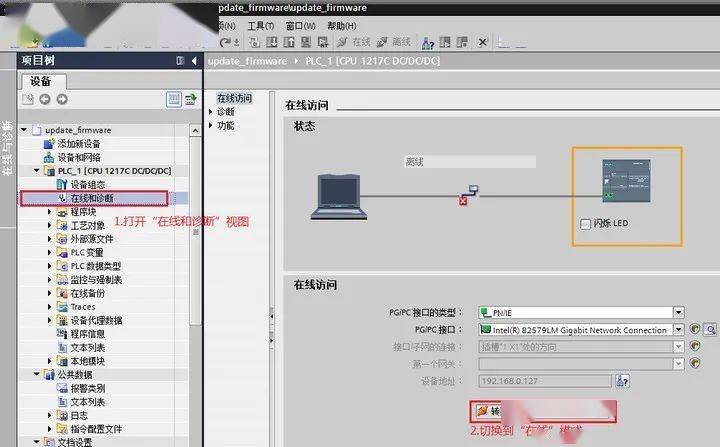Click the help icon next to 设备地址
Image resolution: width=720 pixels, height=447 pixels.
point(622,380)
